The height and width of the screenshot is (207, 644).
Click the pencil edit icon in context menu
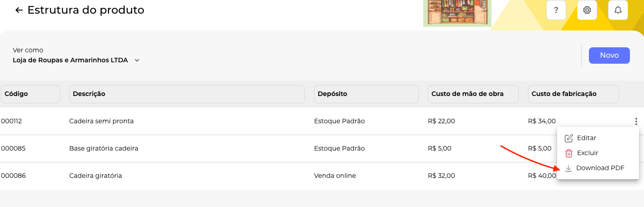(x=568, y=138)
